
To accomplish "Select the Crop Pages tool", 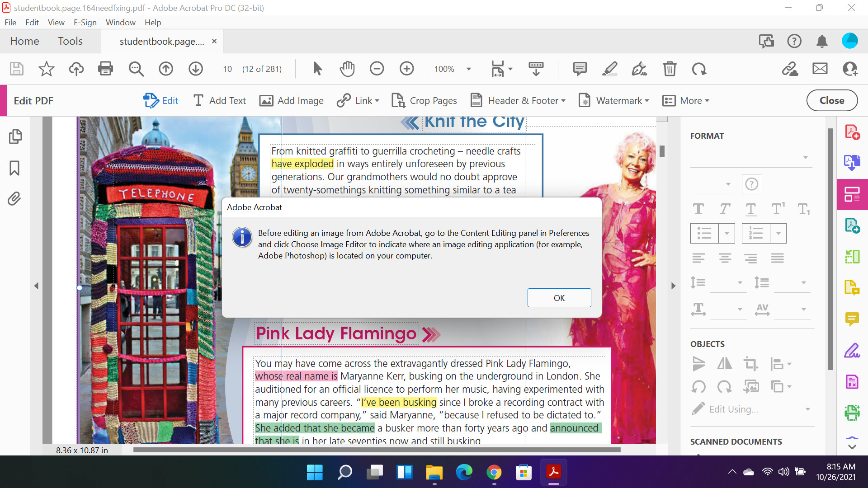I will [424, 100].
